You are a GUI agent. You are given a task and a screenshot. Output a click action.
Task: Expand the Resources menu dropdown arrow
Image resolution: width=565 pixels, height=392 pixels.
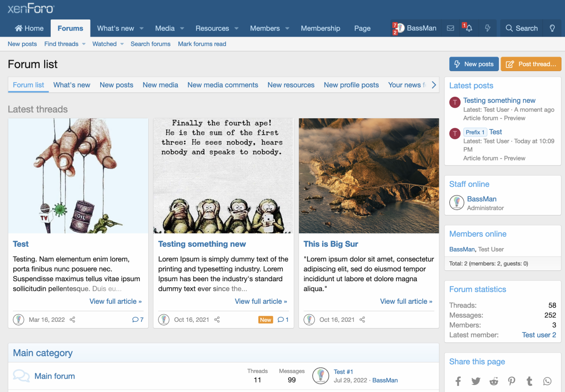[237, 28]
